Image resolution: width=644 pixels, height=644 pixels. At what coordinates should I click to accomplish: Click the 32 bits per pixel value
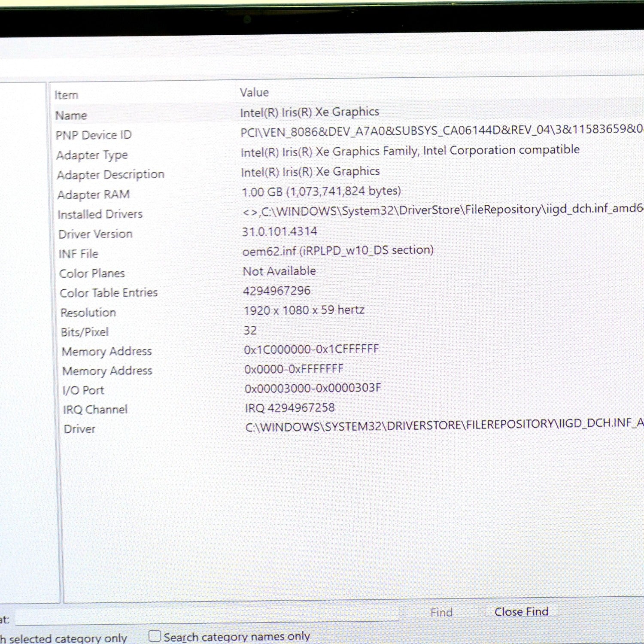pyautogui.click(x=250, y=330)
